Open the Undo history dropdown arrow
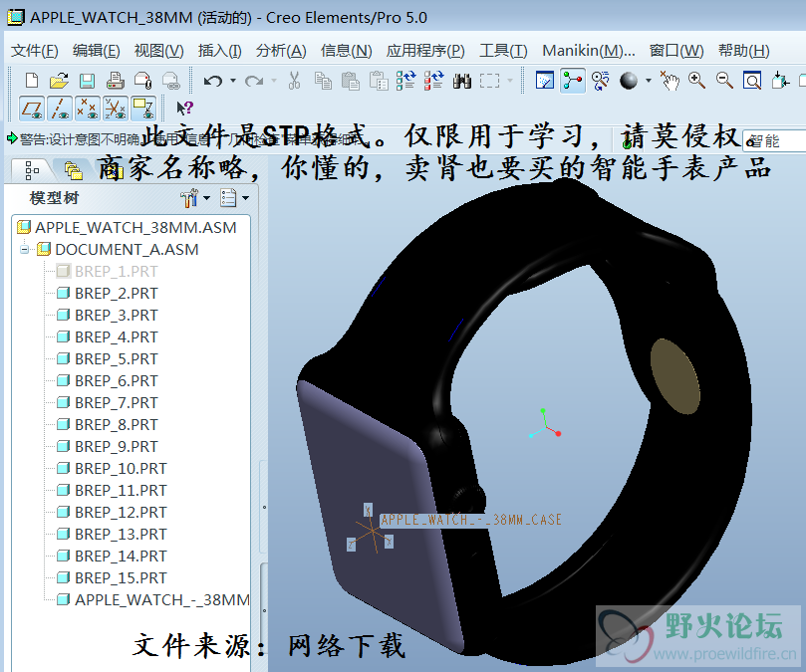 233,81
